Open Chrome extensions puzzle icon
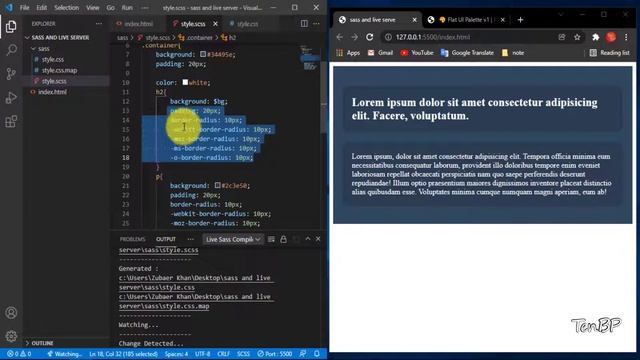Screen dimensions: 640x360 (596, 37)
